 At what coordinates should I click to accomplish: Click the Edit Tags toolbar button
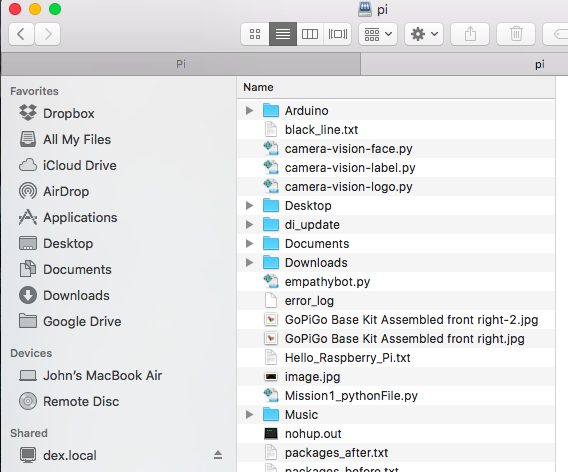point(556,34)
